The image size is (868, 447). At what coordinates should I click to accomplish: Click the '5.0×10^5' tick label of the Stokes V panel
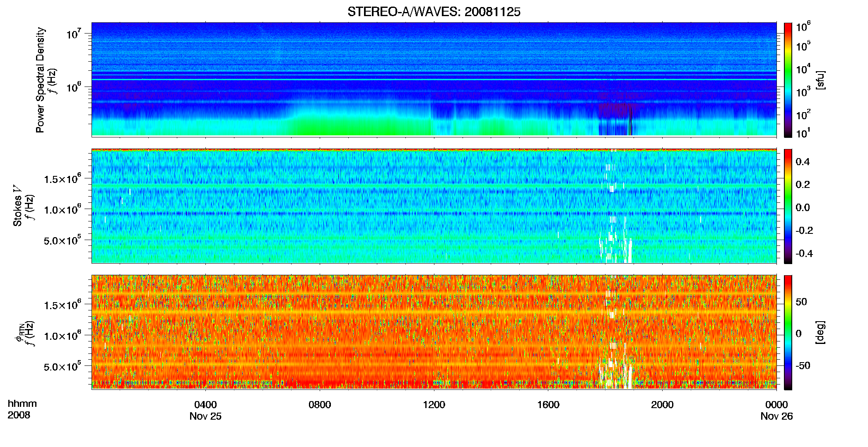[x=62, y=240]
